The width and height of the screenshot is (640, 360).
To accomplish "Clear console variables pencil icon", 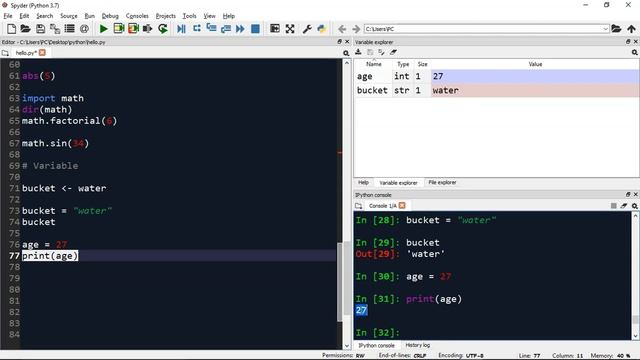I will (624, 206).
